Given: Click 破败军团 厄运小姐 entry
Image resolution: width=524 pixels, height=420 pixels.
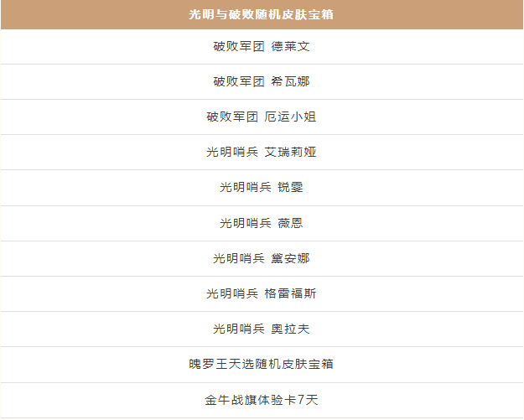Looking at the screenshot, I should pyautogui.click(x=262, y=117).
